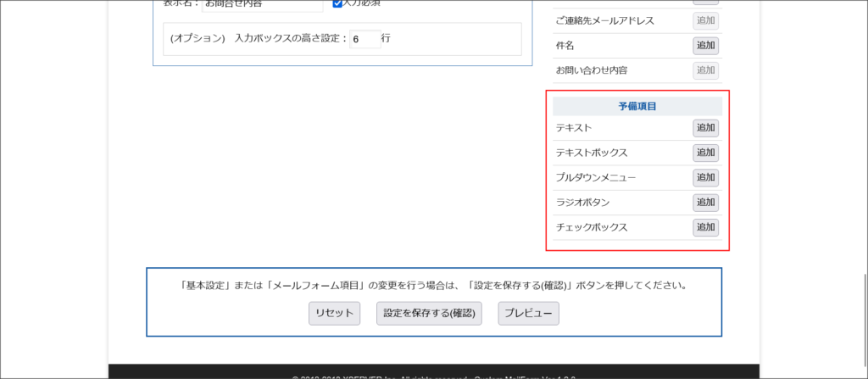Toggle the 入力必須 checkbox
This screenshot has width=868, height=379.
(337, 3)
